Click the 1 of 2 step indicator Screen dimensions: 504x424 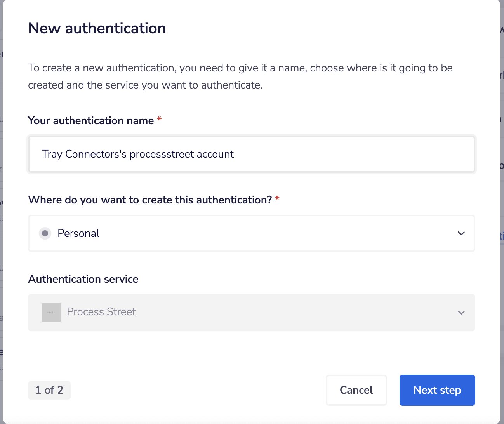(49, 390)
